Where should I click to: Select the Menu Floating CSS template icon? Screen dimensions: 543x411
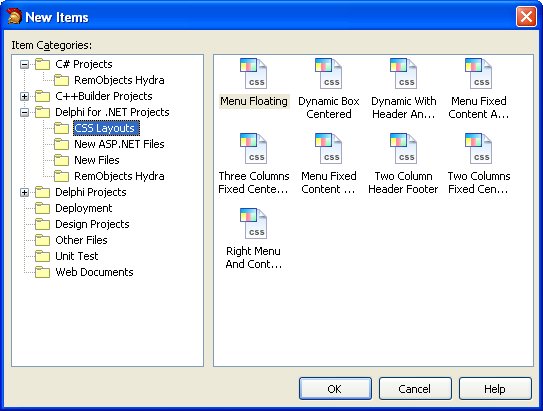(x=253, y=74)
